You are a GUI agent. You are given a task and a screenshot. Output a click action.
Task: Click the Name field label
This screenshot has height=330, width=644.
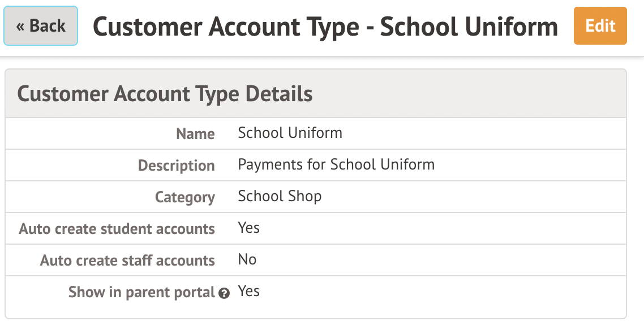tap(195, 134)
